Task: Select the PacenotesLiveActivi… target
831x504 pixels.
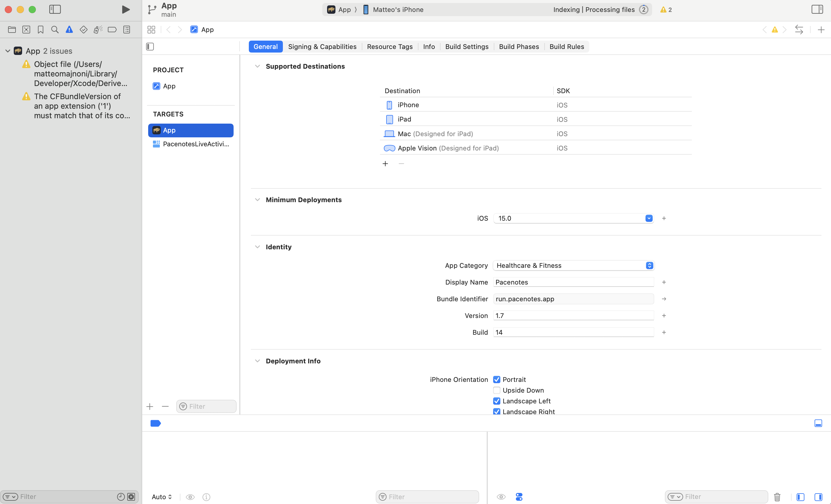Action: (191, 144)
